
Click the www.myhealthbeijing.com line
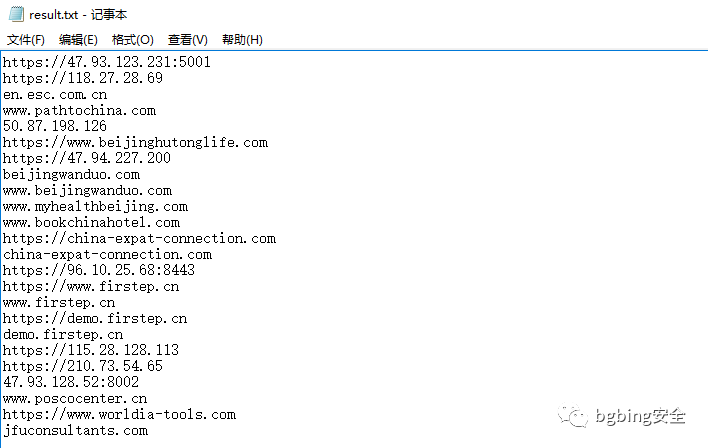[x=95, y=206]
